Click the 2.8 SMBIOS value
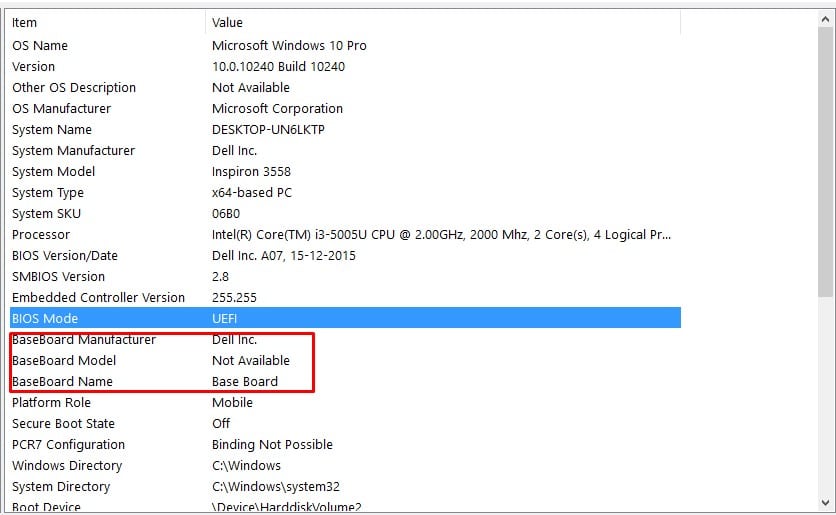Image resolution: width=836 pixels, height=515 pixels. click(220, 277)
